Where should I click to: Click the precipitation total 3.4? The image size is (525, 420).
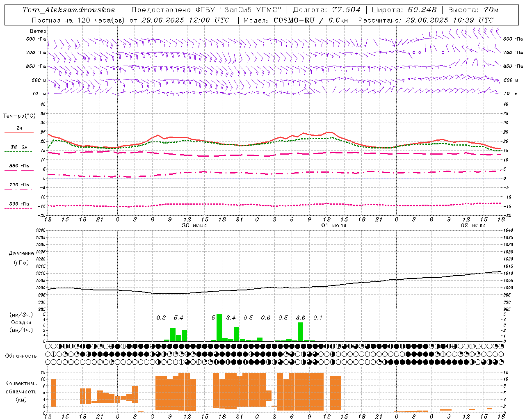(x=231, y=317)
